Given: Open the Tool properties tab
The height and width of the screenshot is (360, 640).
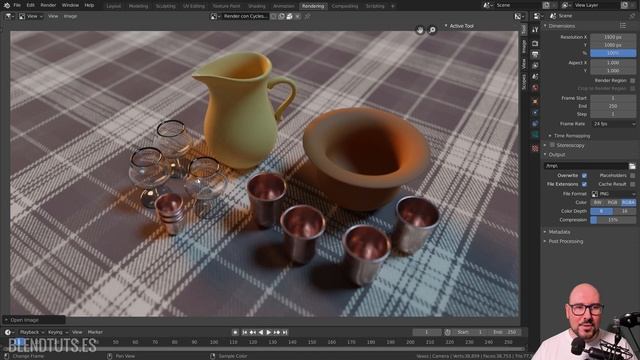Looking at the screenshot, I should point(535,29).
